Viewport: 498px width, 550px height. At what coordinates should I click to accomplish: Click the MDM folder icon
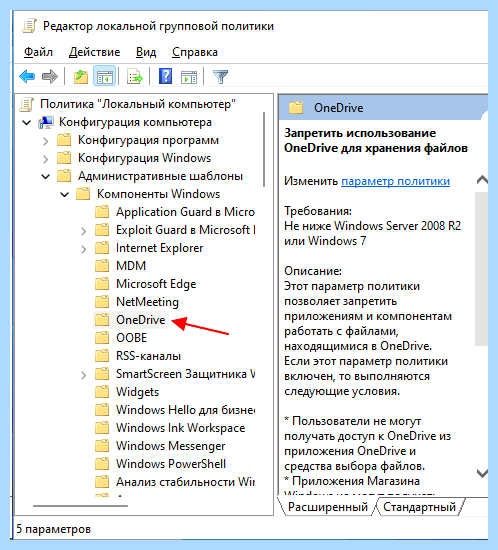[x=102, y=266]
